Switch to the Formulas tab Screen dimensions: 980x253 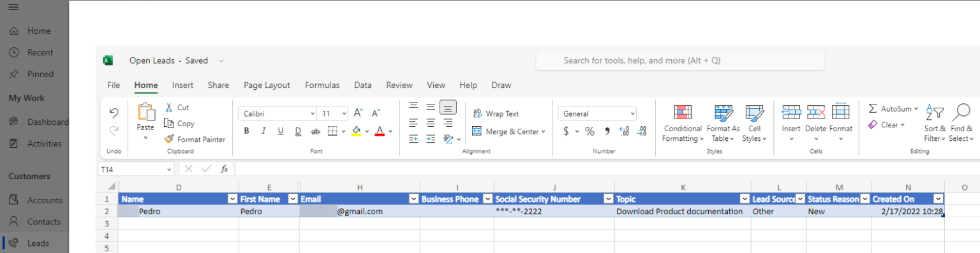click(322, 85)
